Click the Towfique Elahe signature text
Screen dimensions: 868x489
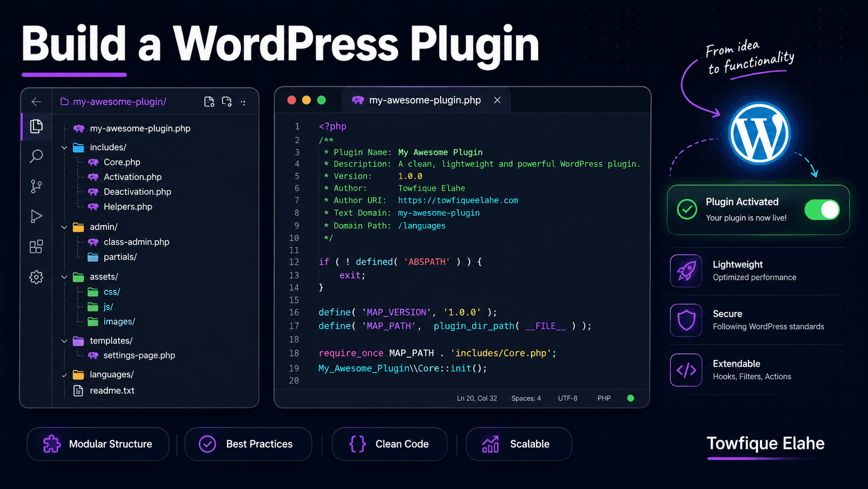click(765, 443)
